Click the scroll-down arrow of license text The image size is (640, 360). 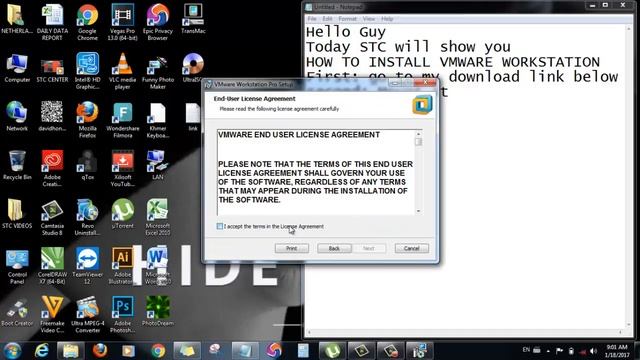click(x=418, y=211)
